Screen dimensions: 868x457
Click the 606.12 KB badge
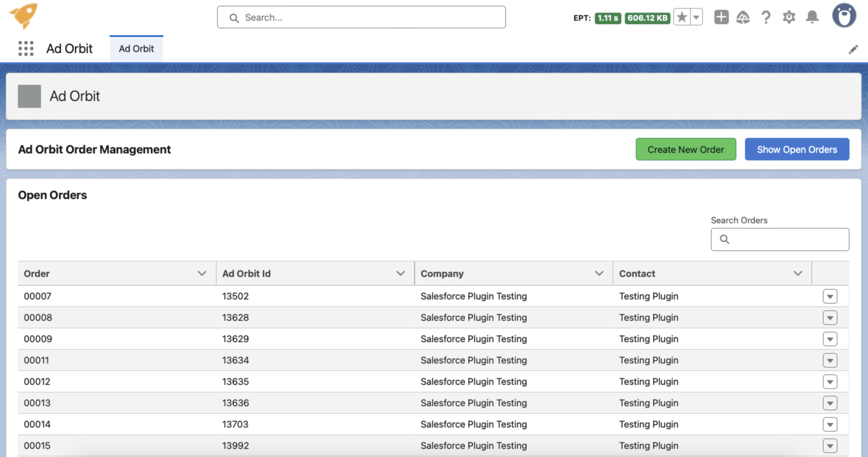click(647, 18)
